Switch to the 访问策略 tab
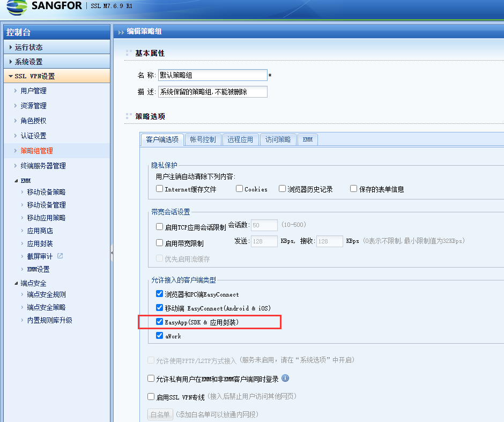504x422 pixels. pos(278,140)
